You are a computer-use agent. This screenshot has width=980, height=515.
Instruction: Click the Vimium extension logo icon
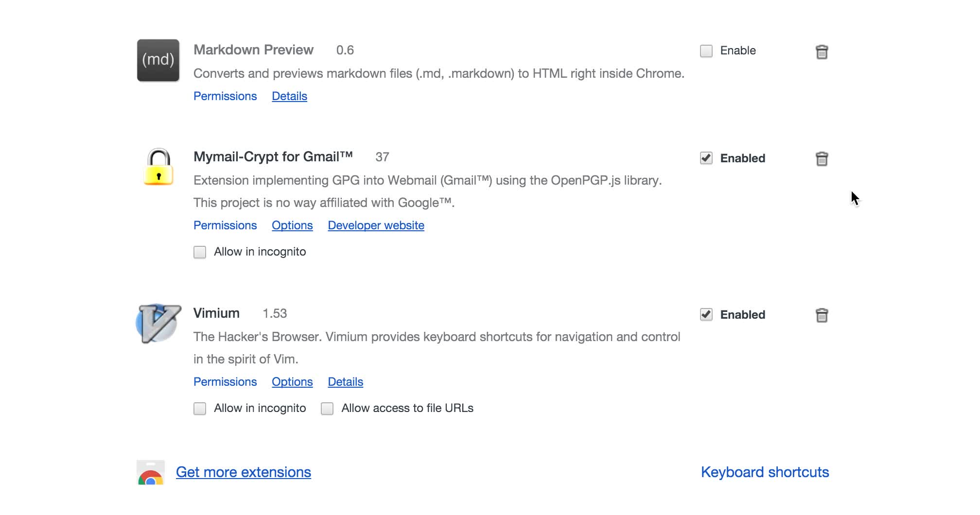tap(158, 324)
